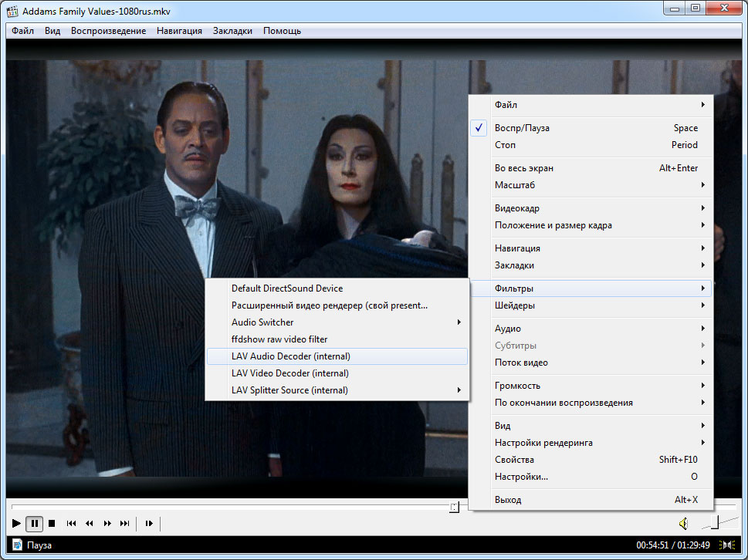The width and height of the screenshot is (748, 560).
Task: Open the Воспроизведение menu in menu bar
Action: click(x=108, y=31)
